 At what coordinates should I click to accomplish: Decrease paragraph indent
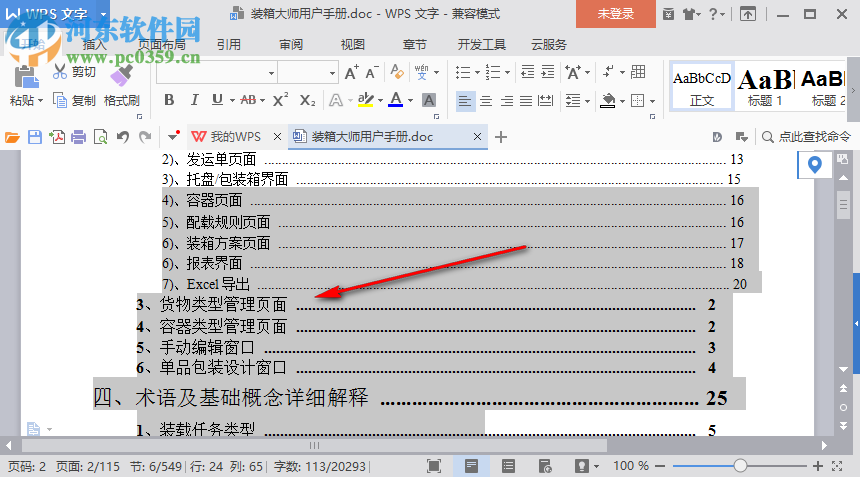coord(528,72)
